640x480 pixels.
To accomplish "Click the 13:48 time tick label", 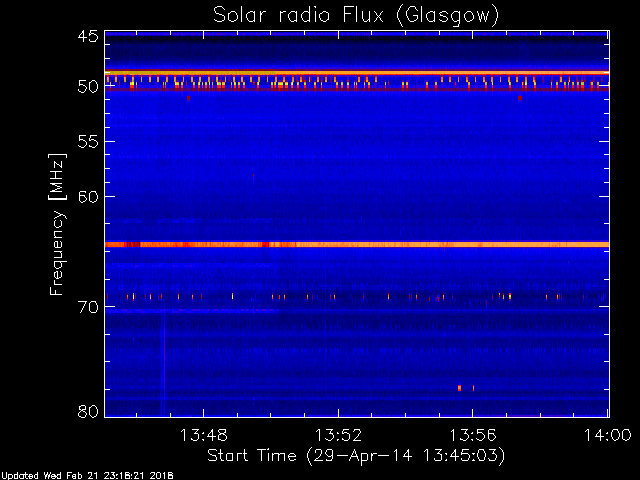I will point(203,436).
